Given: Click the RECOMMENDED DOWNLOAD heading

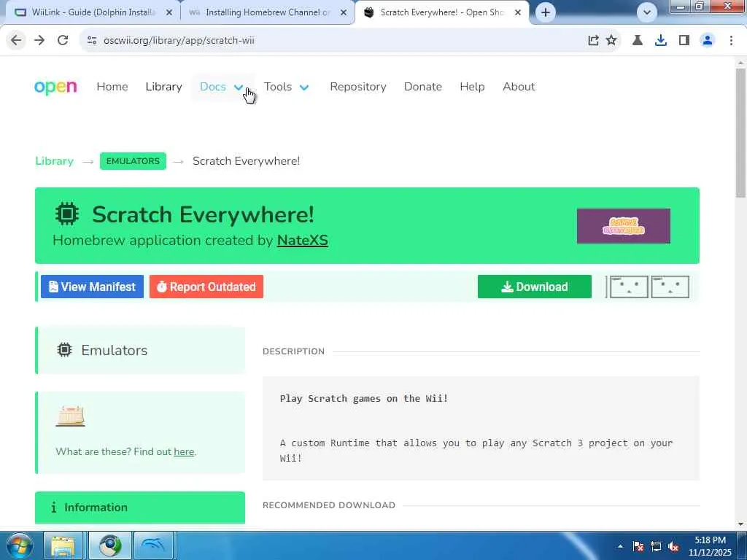Looking at the screenshot, I should (329, 505).
